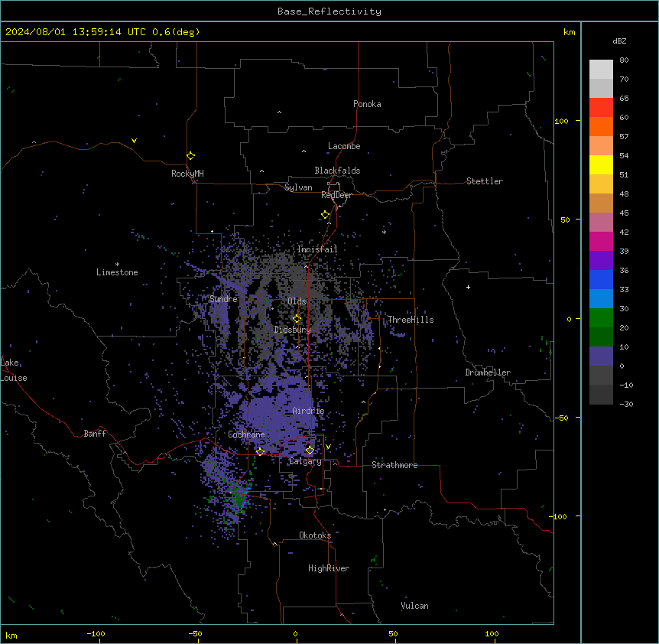The height and width of the screenshot is (644, 659).
Task: Click the ThreeHills label
Action: pyautogui.click(x=411, y=320)
